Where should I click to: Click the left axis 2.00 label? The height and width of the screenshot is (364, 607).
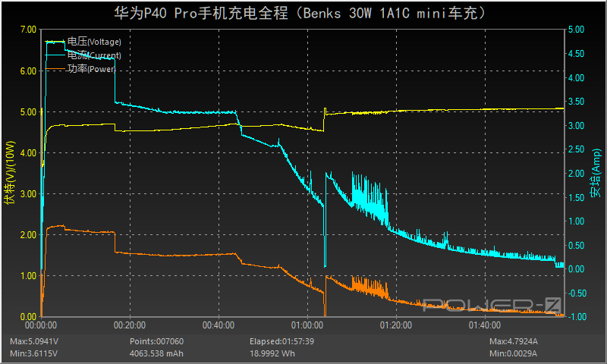click(28, 235)
